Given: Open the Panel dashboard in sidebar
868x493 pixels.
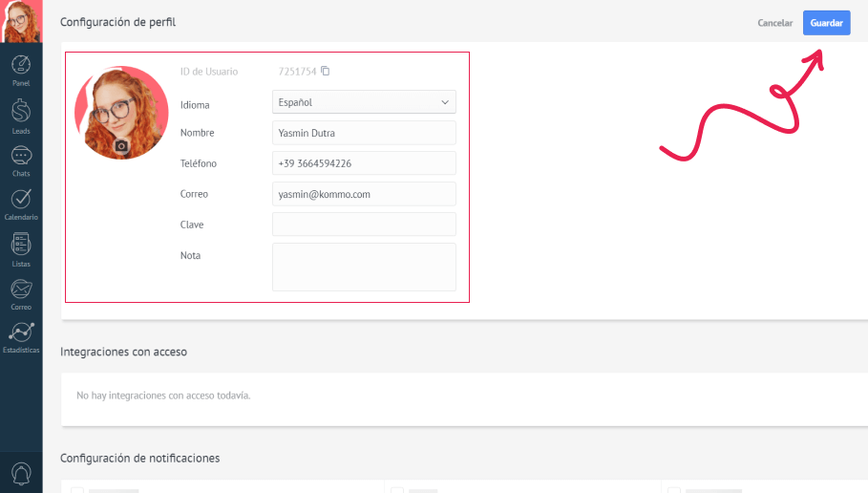Looking at the screenshot, I should coord(21,70).
